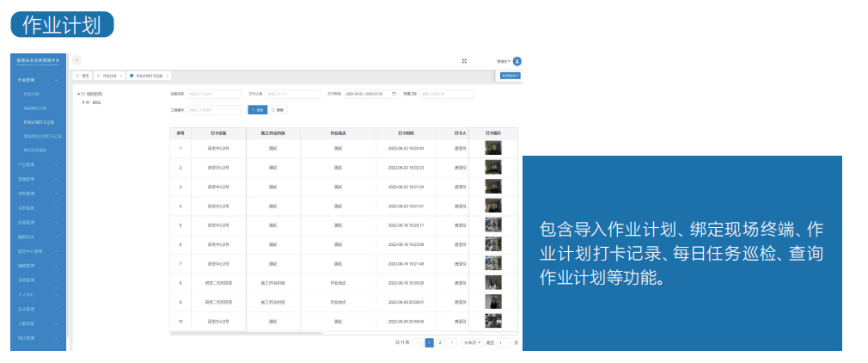
Task: Open the administrator account dropdown
Action: (504, 61)
